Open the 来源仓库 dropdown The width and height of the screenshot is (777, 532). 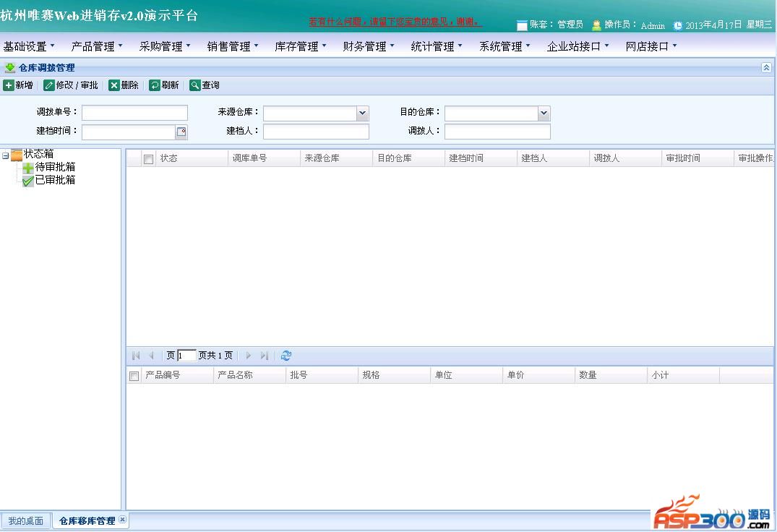point(363,113)
